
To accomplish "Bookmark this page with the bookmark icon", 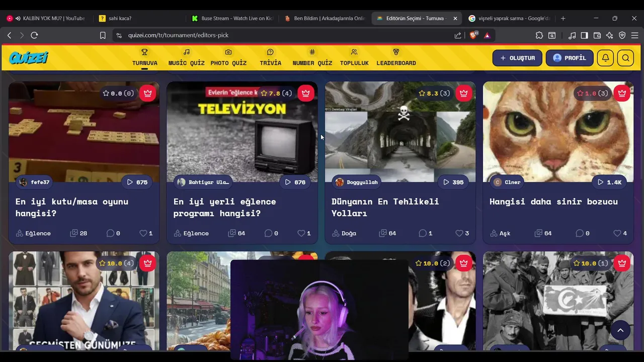I will [103, 35].
